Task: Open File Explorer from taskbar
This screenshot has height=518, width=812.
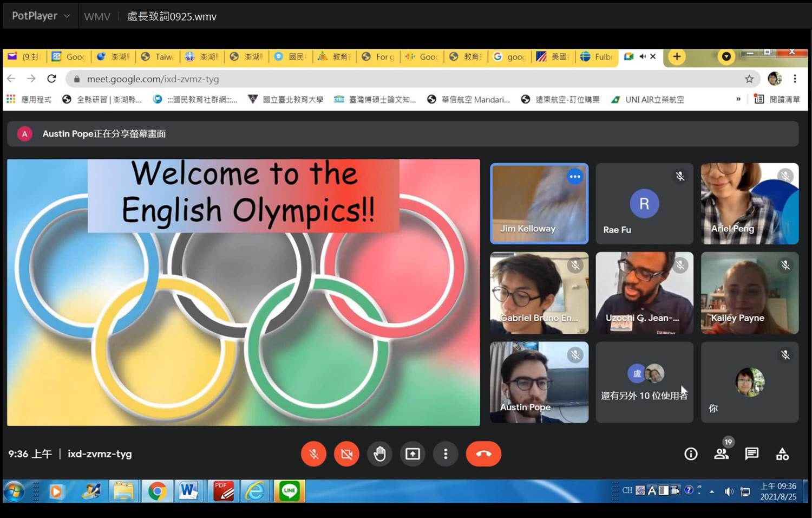Action: click(123, 491)
